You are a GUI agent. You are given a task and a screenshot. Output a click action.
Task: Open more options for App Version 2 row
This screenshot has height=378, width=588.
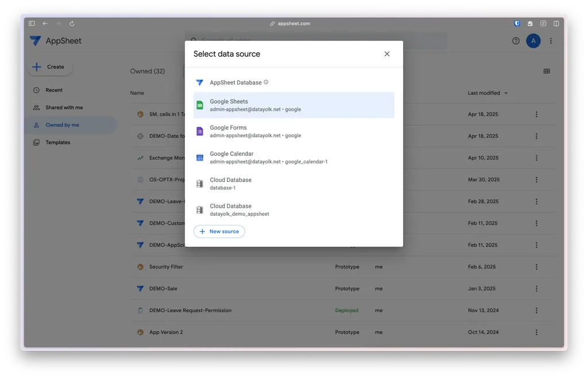click(x=536, y=332)
